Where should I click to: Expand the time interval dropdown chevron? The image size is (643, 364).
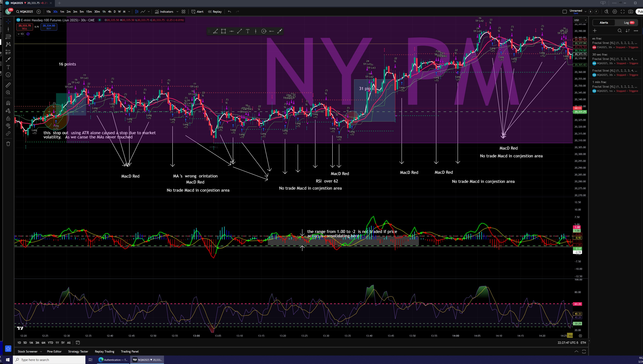point(129,12)
